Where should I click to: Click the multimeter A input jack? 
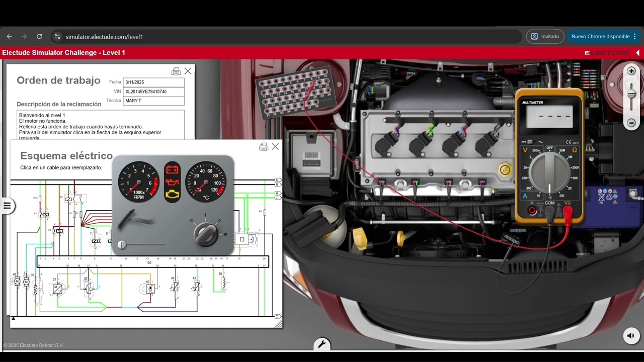pyautogui.click(x=532, y=211)
